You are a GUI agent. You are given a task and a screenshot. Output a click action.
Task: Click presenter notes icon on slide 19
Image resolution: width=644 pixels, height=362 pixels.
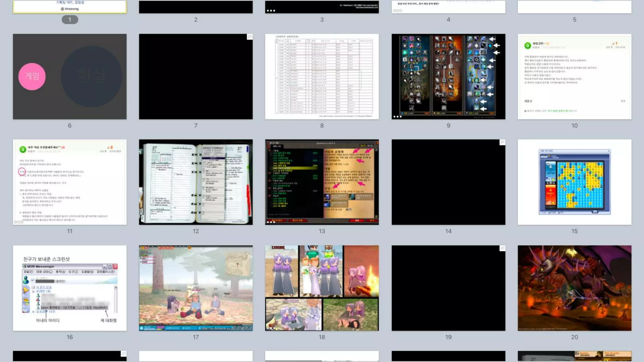pos(502,249)
